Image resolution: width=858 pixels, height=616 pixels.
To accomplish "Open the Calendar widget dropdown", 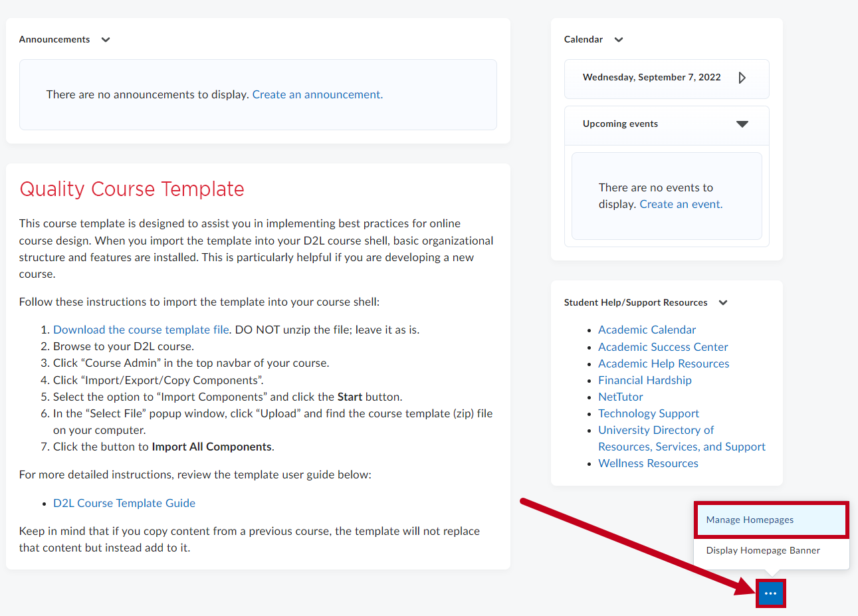I will 618,39.
